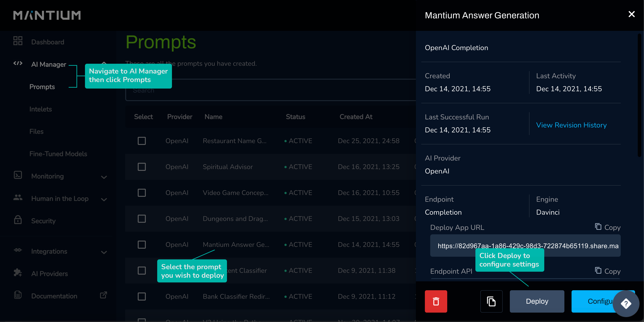Click the AI Providers puzzle icon

pos(18,273)
